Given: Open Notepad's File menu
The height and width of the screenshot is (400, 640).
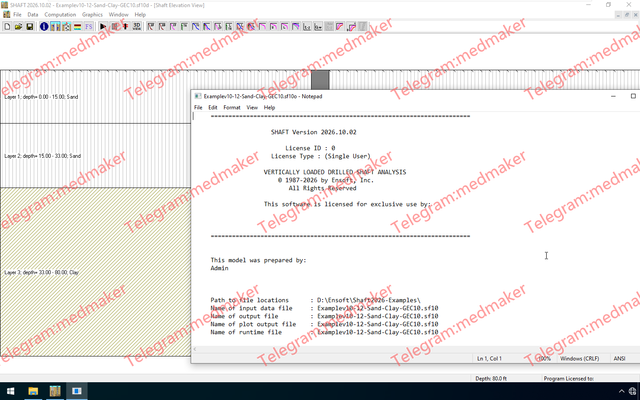Looking at the screenshot, I should pos(198,107).
